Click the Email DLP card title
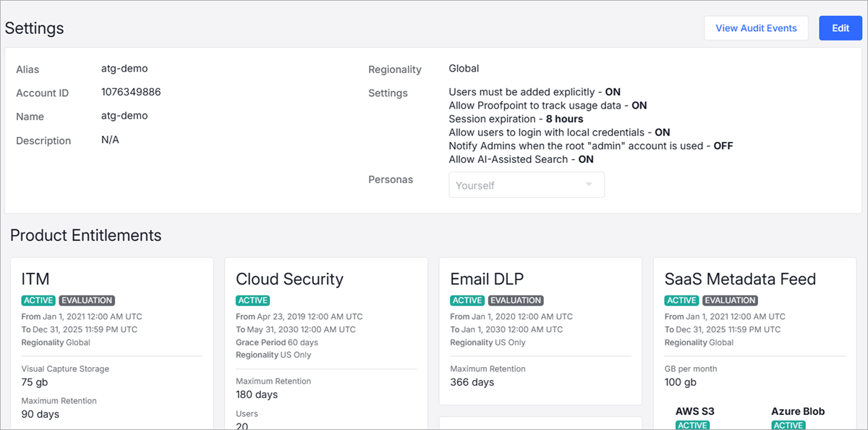 click(x=486, y=279)
